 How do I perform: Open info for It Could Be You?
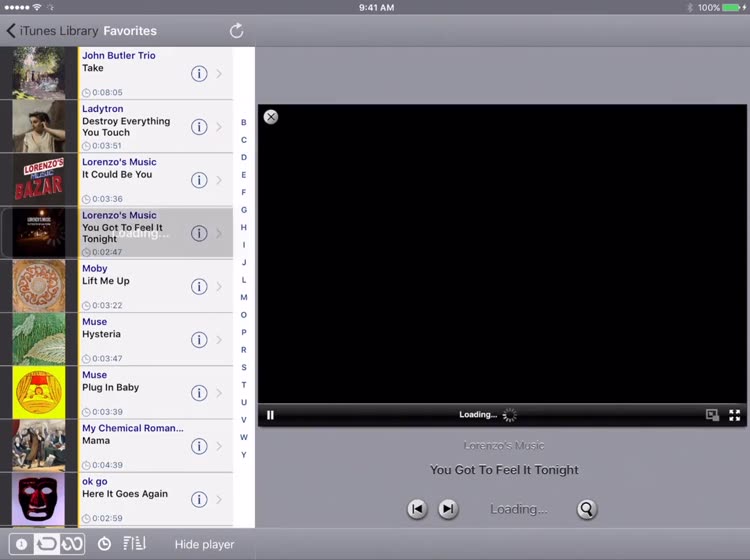click(199, 180)
